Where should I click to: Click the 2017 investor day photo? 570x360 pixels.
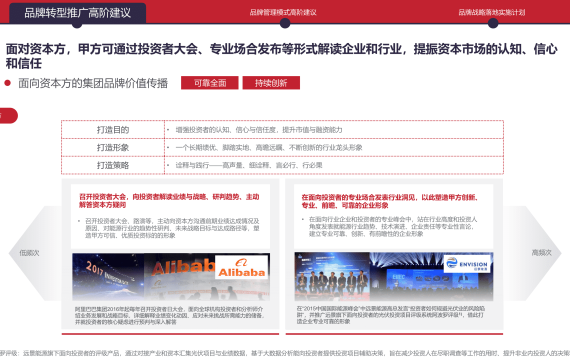coord(108,277)
